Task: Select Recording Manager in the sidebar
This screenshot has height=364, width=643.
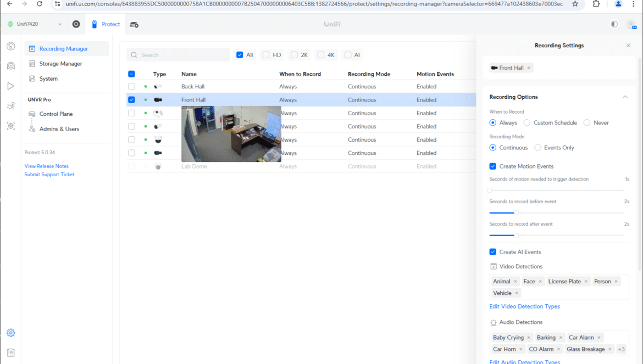Action: point(67,49)
